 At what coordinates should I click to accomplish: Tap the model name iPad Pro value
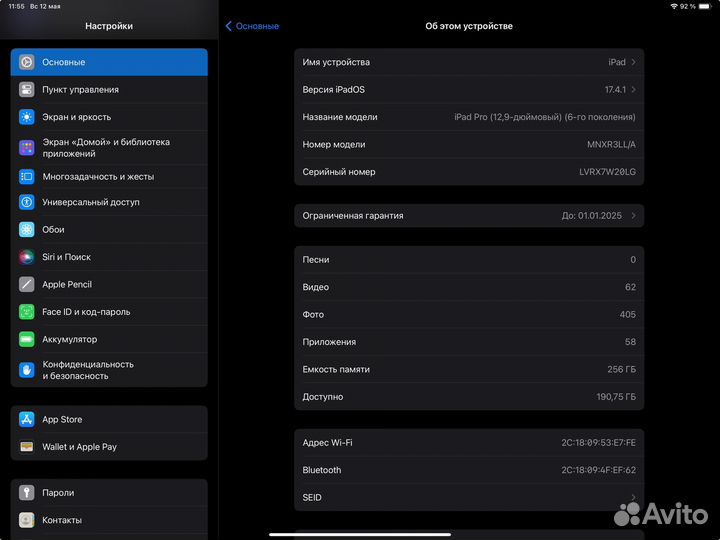(x=545, y=117)
